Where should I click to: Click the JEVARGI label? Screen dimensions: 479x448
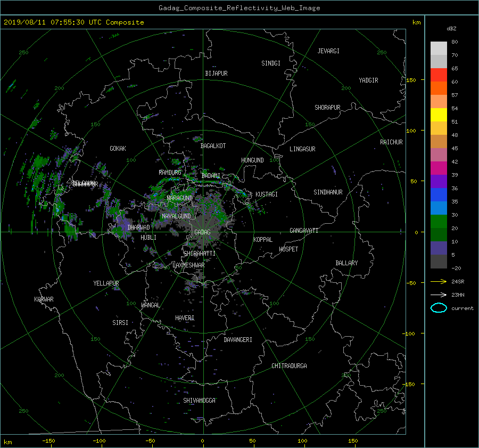(328, 51)
